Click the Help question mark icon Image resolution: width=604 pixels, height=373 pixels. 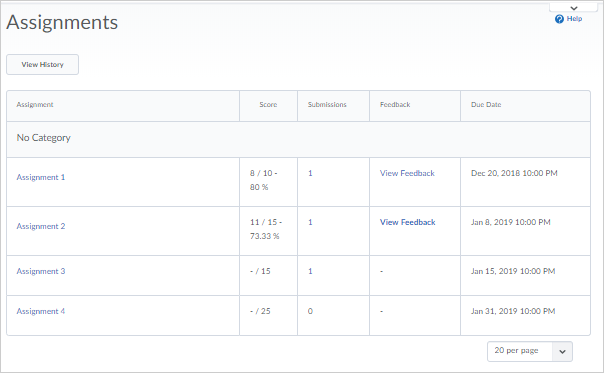click(559, 19)
